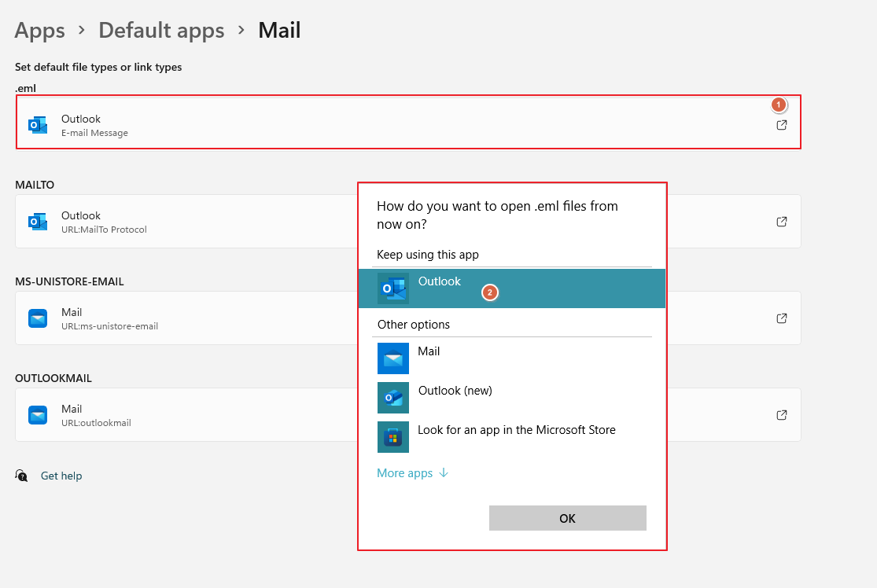Click the 'MS-UNISTORE-EMAIL' section label

pyautogui.click(x=69, y=281)
